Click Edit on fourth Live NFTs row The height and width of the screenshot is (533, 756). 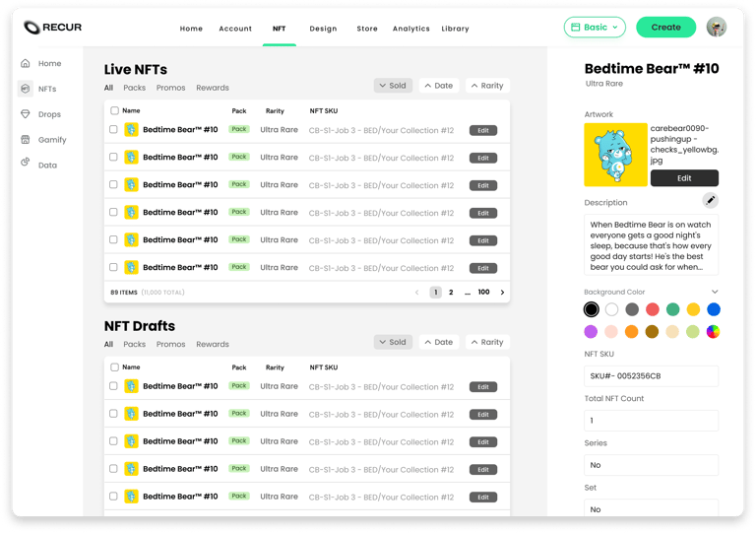coord(483,213)
